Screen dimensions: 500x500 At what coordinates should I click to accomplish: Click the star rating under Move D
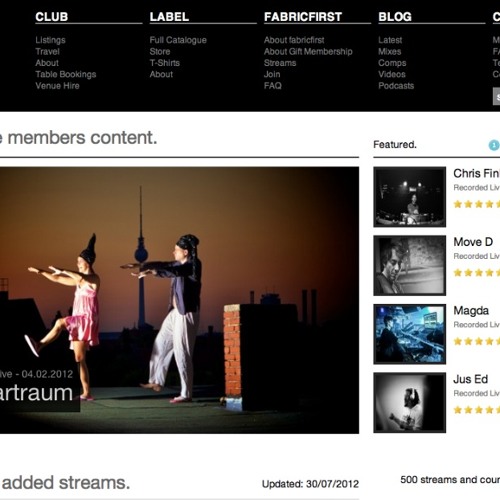click(x=477, y=273)
